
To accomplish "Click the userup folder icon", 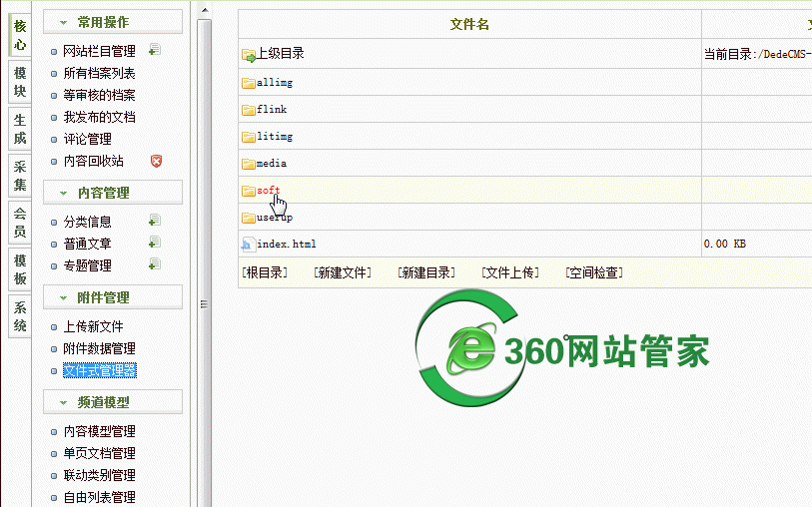I will pos(249,218).
